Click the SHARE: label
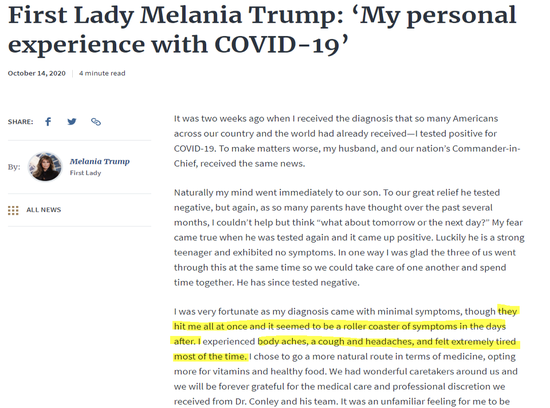 pyautogui.click(x=20, y=122)
